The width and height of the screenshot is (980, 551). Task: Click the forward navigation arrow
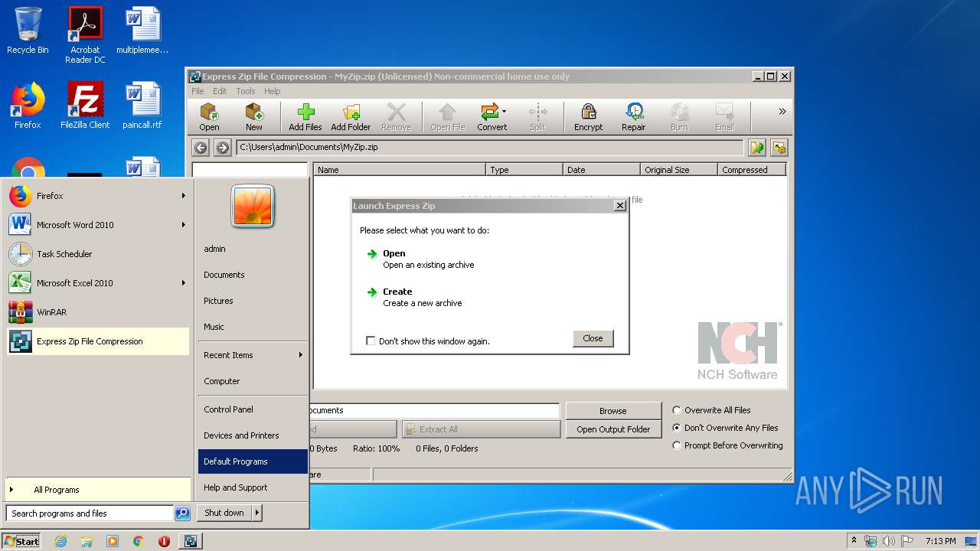click(223, 148)
